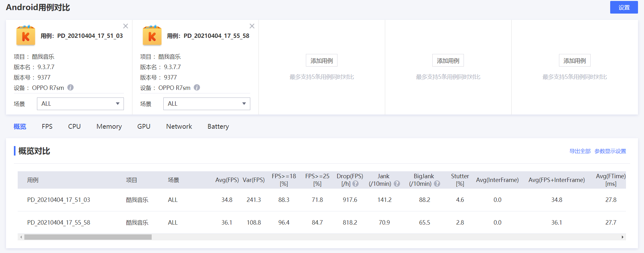Click Avg(FPS+InterFrame) column header
Image resolution: width=644 pixels, height=253 pixels.
click(x=556, y=180)
